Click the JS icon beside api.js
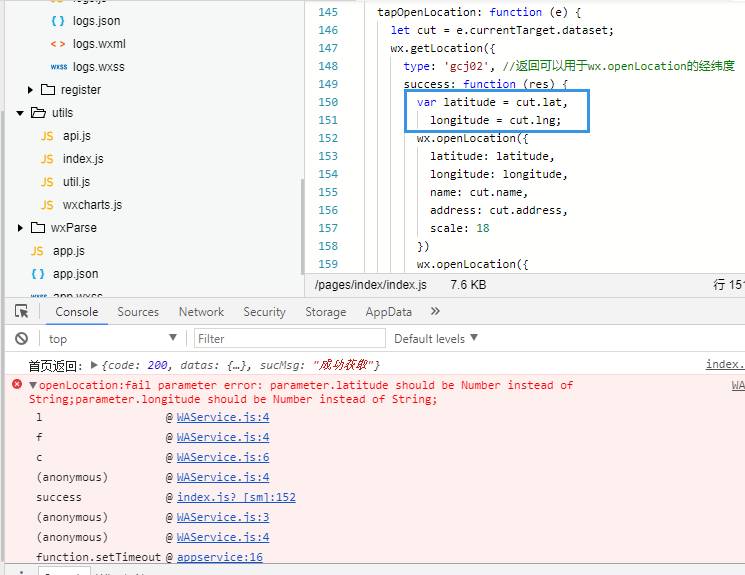745x575 pixels. (47, 136)
